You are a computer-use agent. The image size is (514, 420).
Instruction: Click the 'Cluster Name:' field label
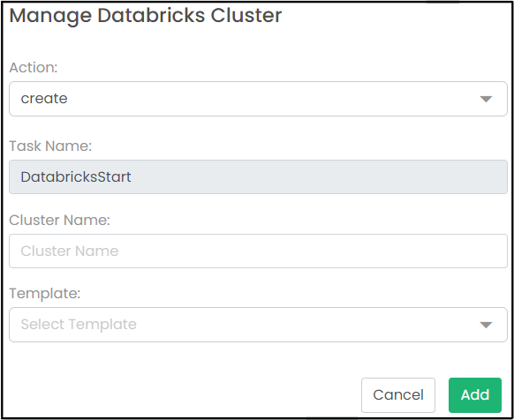(60, 220)
